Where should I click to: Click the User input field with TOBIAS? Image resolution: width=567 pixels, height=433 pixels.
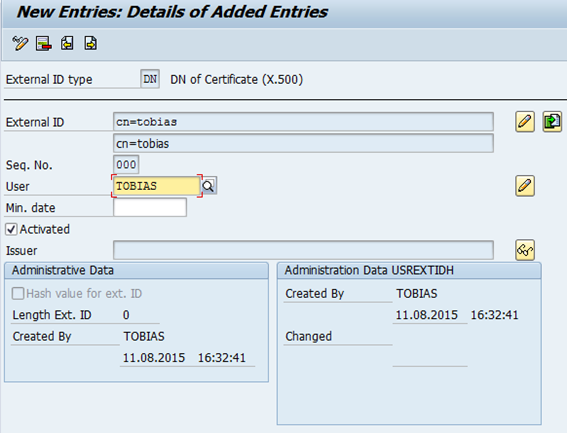pyautogui.click(x=156, y=186)
